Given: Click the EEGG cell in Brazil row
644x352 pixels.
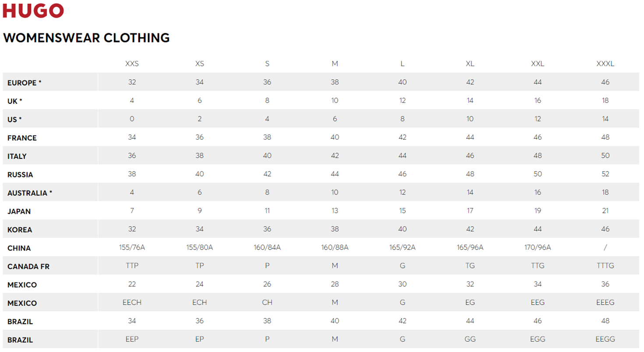Looking at the screenshot, I should point(605,339).
